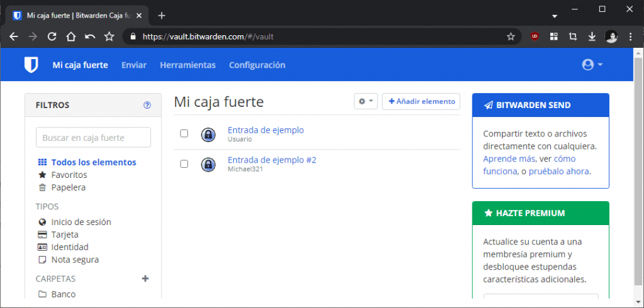Click star icon left of address bar
Screen dimensions: 644x308
pyautogui.click(x=109, y=36)
